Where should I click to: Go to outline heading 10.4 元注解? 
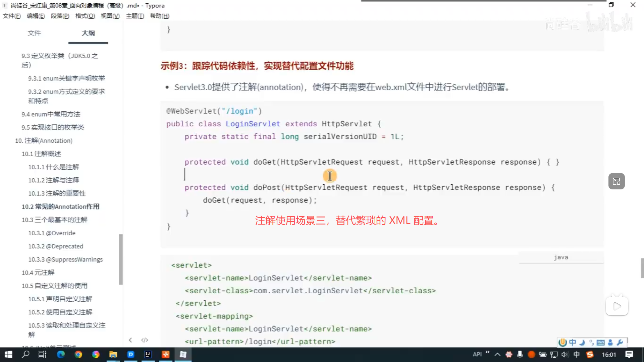point(38,273)
